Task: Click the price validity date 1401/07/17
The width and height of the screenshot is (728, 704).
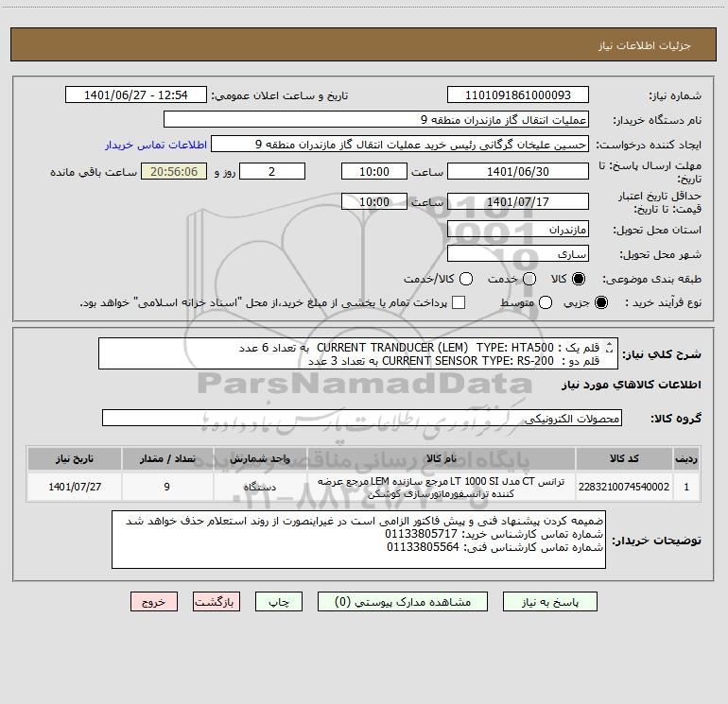Action: pos(518,201)
